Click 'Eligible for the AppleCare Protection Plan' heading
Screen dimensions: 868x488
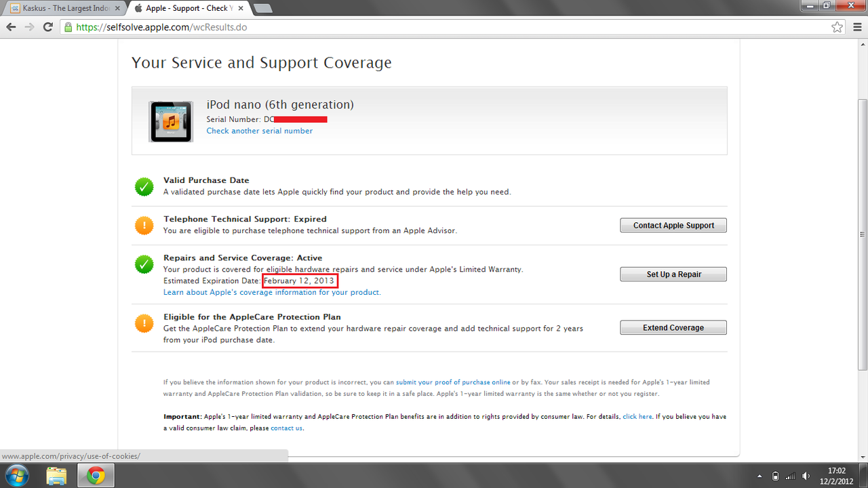pos(252,317)
